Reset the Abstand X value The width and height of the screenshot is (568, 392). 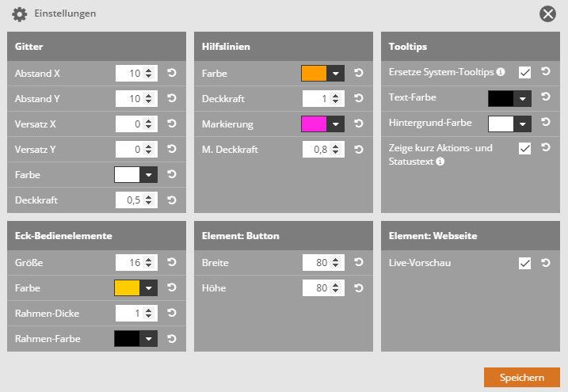pos(172,74)
